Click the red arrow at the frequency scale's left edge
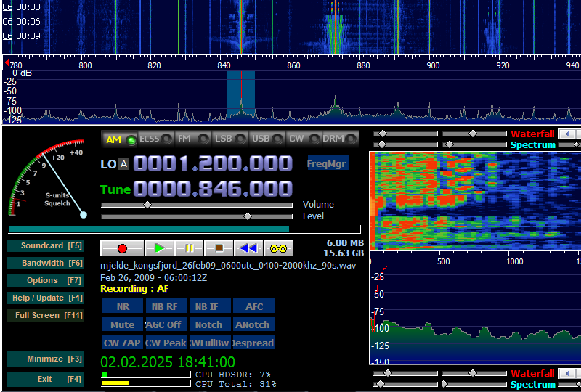This screenshot has width=581, height=392. point(7,62)
